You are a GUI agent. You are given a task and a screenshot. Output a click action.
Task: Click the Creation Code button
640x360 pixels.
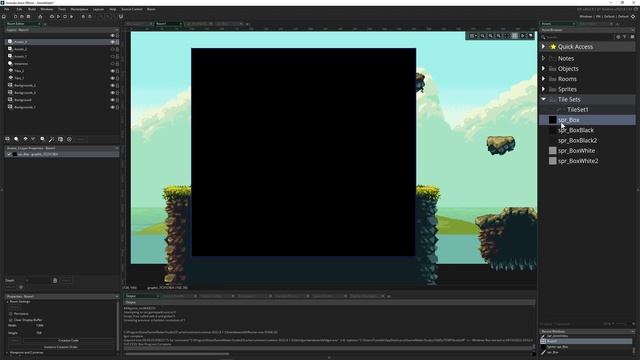(68, 340)
